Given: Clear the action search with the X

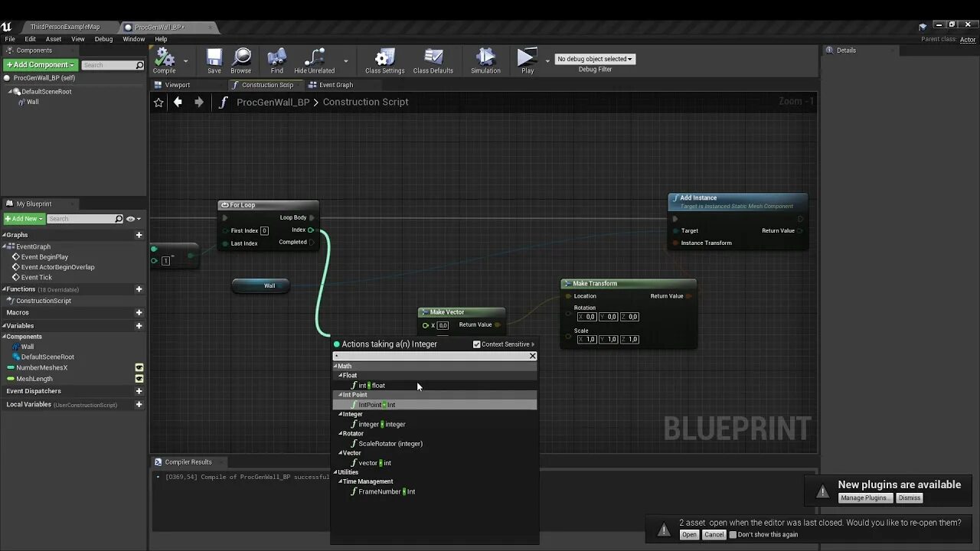Looking at the screenshot, I should (533, 356).
